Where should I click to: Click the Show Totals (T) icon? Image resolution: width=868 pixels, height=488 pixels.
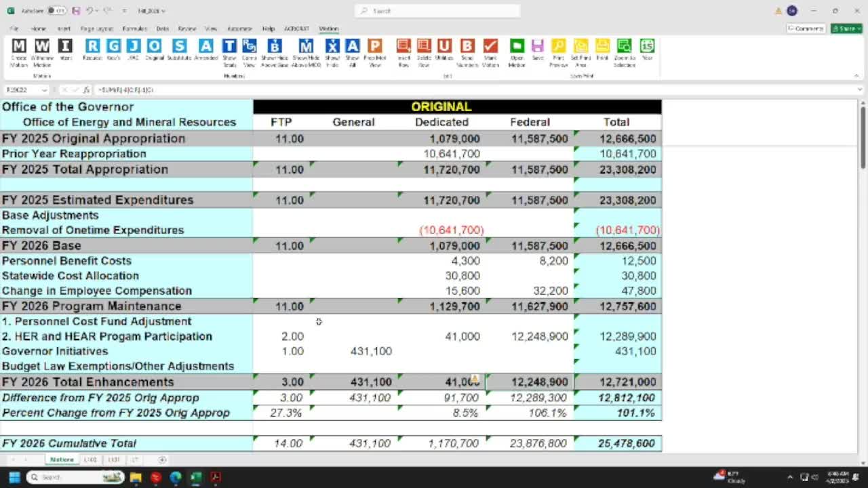tap(229, 46)
